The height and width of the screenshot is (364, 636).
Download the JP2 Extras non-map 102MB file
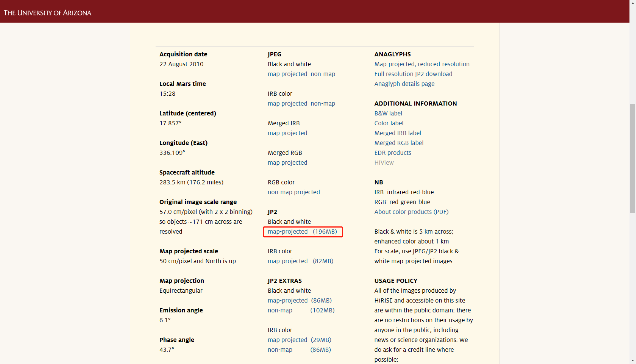(280, 310)
